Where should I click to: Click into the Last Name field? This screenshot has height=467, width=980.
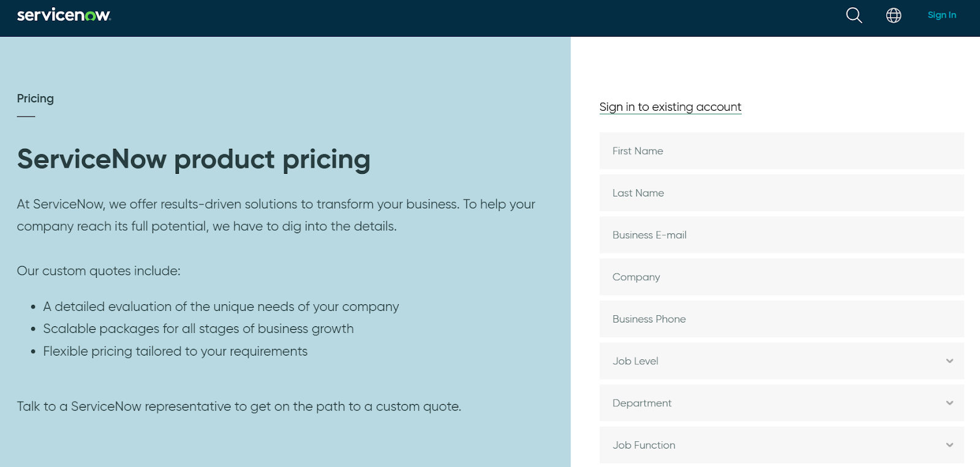tap(781, 193)
